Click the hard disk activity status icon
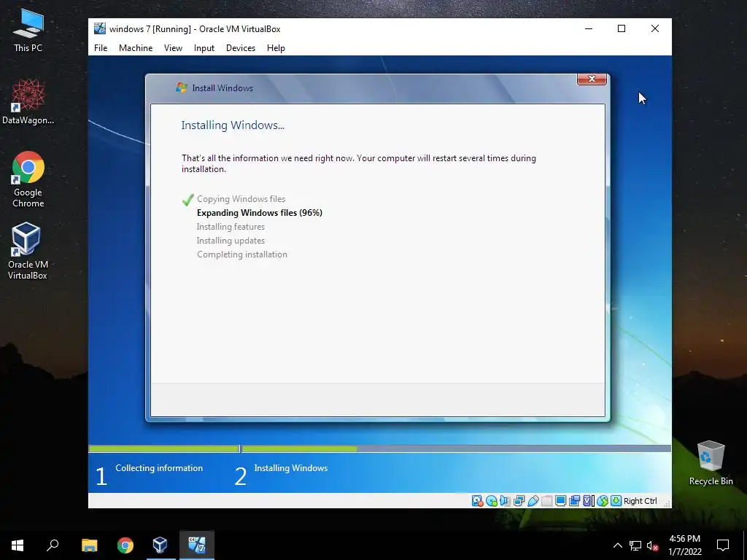This screenshot has width=747, height=560. [477, 501]
